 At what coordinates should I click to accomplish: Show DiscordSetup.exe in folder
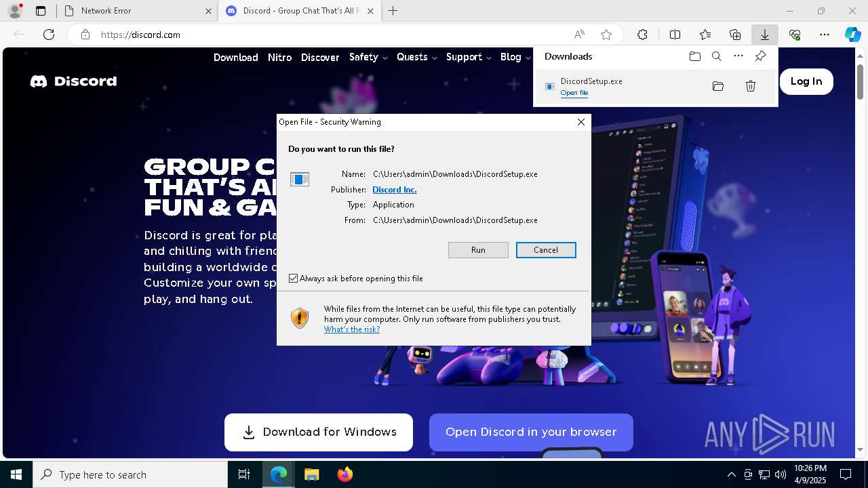(718, 86)
